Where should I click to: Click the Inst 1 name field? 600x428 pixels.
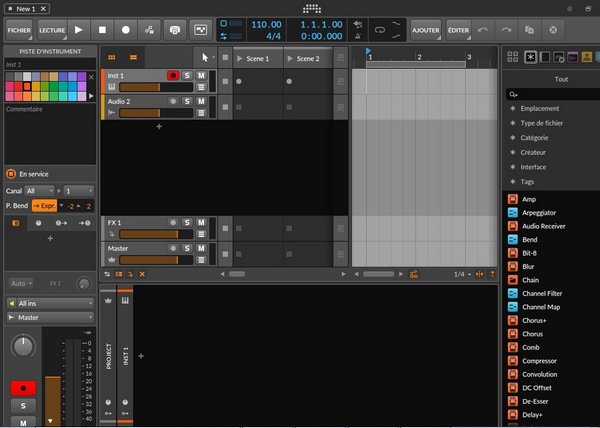(50, 64)
